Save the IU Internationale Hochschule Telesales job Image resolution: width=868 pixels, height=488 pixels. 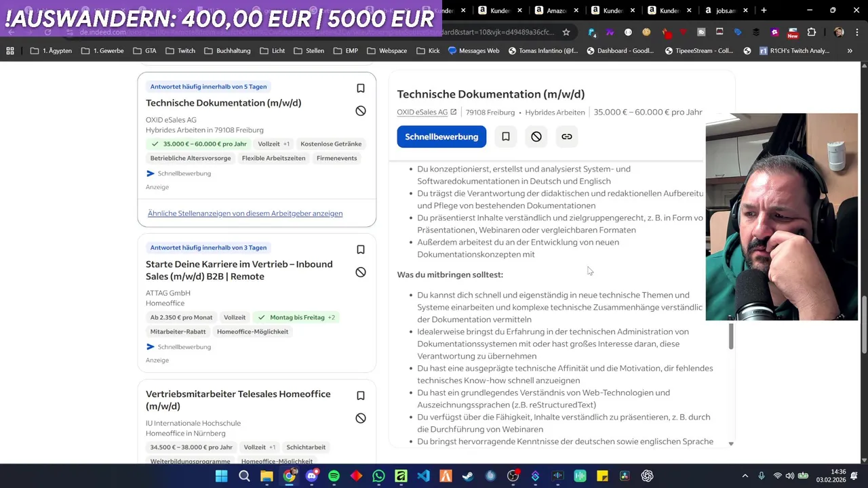[361, 396]
